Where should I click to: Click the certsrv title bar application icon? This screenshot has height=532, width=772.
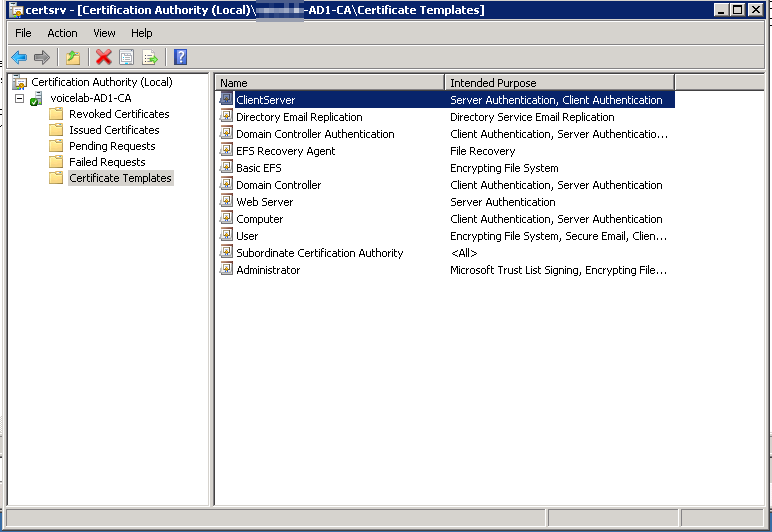pyautogui.click(x=16, y=10)
